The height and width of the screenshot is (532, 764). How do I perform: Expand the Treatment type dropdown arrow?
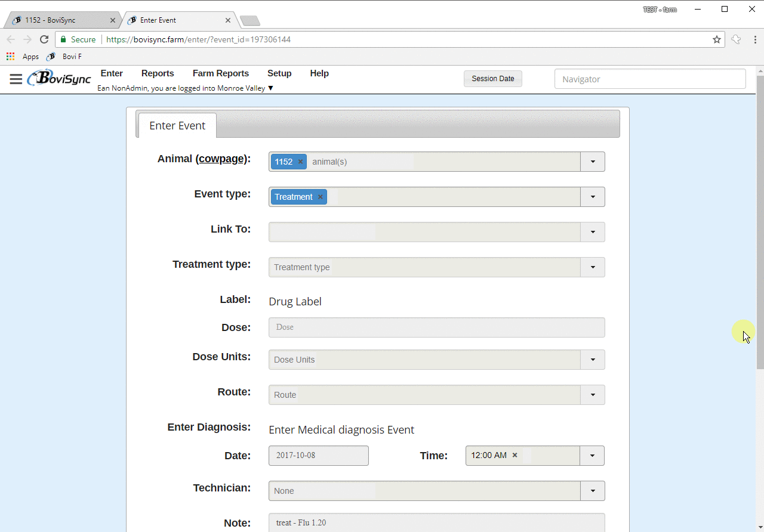pyautogui.click(x=593, y=267)
